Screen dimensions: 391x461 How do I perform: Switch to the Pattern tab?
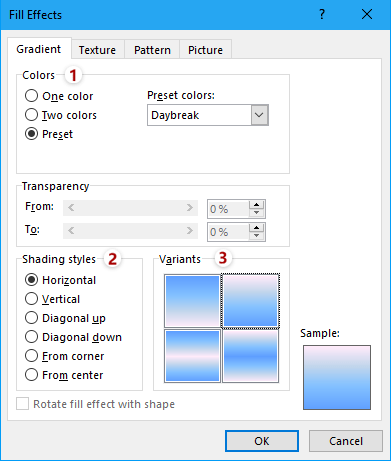(x=152, y=50)
